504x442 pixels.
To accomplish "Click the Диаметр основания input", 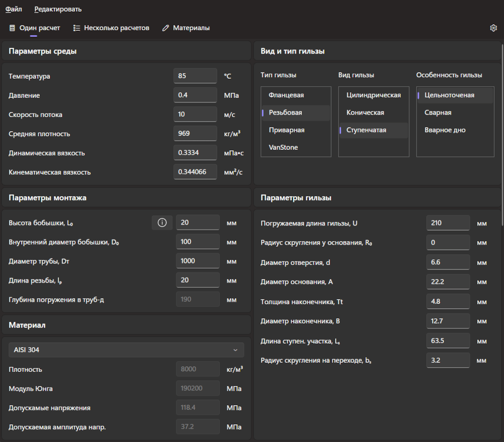I will point(448,282).
